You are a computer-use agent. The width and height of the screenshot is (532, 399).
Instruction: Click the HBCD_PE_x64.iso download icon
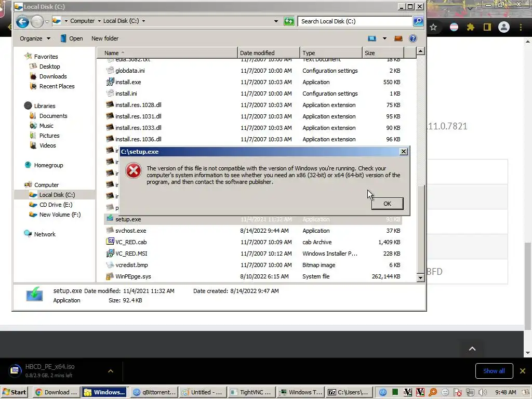tap(15, 370)
